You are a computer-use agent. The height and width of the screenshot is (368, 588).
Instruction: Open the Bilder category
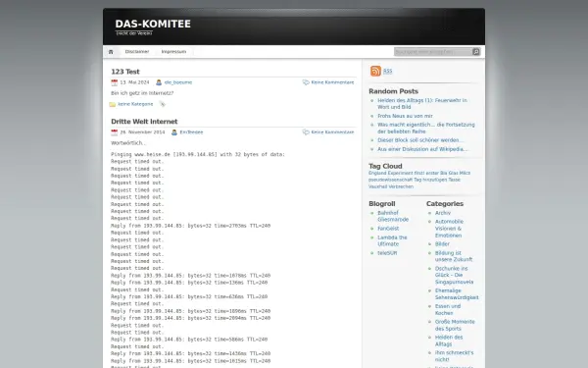coord(442,244)
